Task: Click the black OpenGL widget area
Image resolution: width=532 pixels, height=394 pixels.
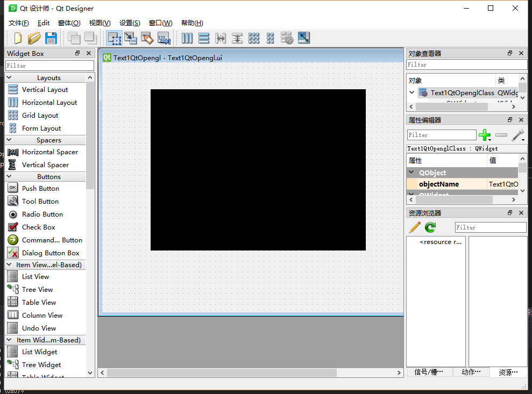Action: click(x=258, y=170)
